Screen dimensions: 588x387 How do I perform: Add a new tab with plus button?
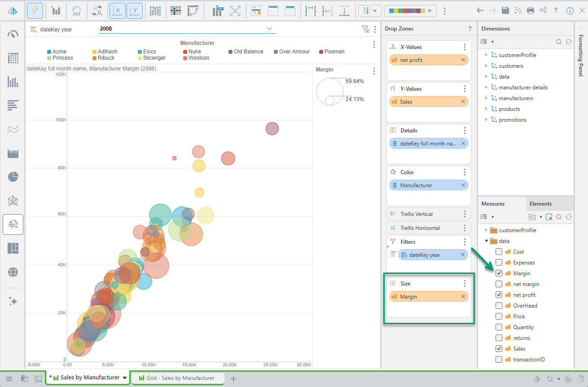[x=233, y=378]
